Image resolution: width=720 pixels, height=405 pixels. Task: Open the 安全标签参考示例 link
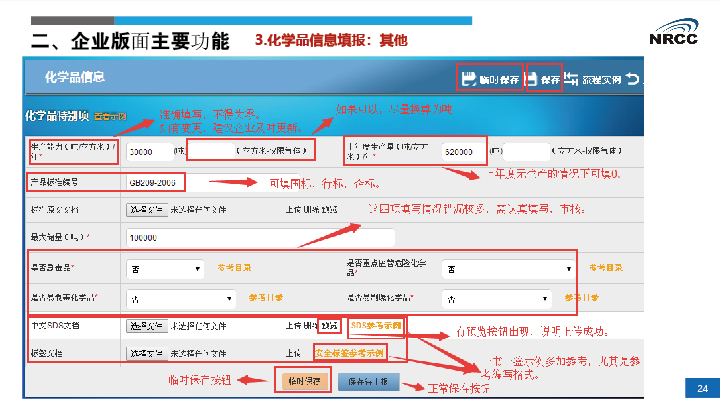click(350, 353)
